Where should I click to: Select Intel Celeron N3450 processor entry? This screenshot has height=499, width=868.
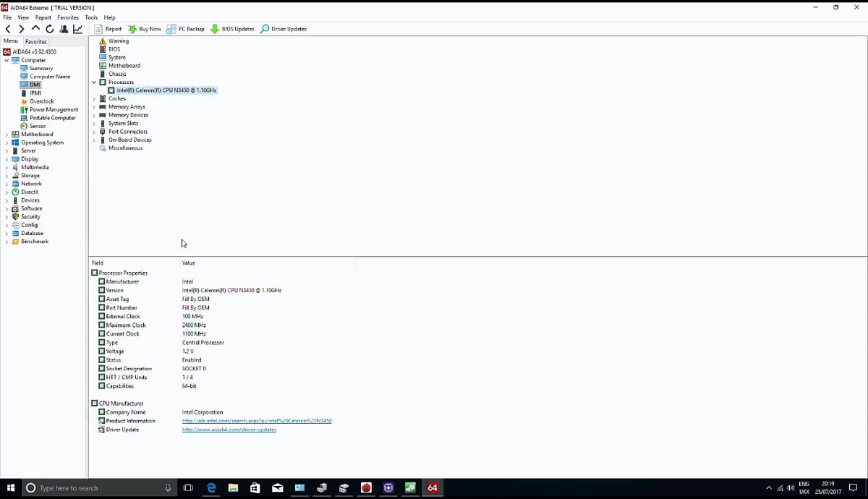tap(166, 90)
